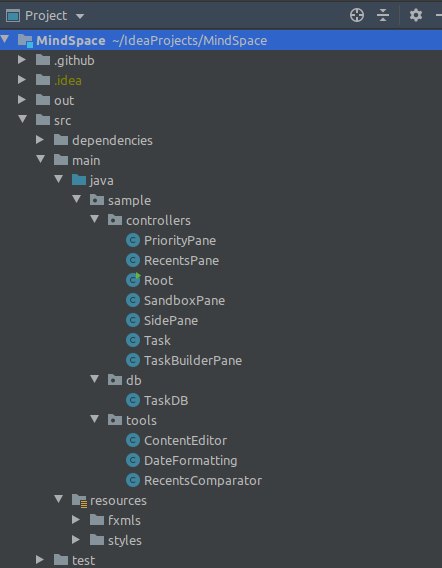Click the ContentEditor class icon
The image size is (442, 568).
133,440
